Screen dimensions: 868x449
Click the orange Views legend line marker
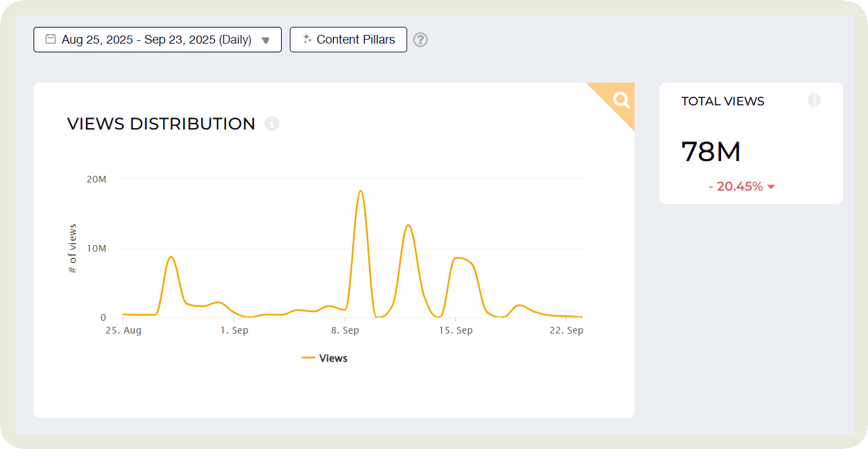point(309,358)
